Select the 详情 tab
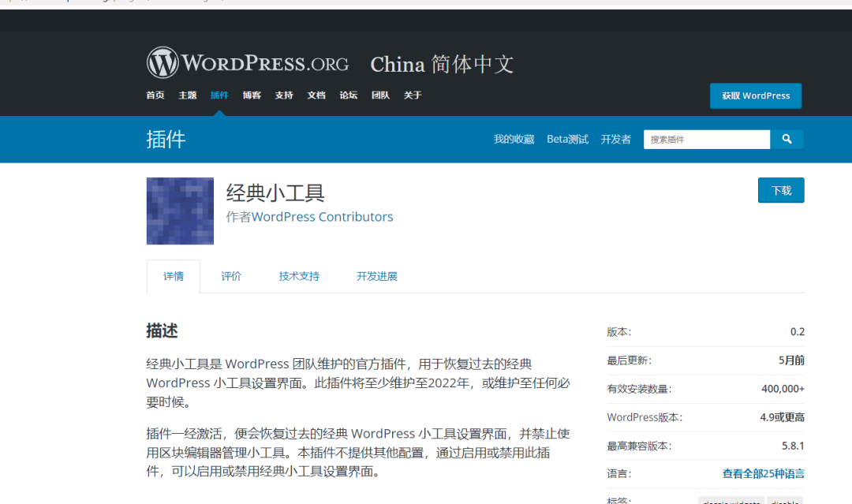This screenshot has width=852, height=504. click(174, 276)
